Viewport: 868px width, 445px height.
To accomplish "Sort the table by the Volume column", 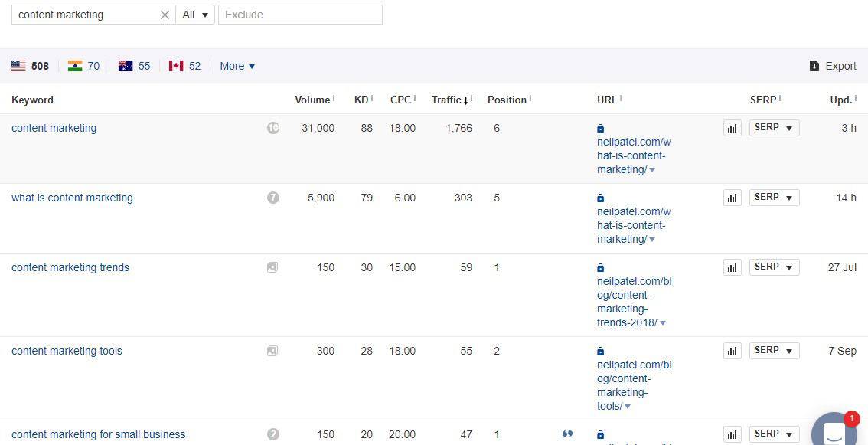I will click(312, 100).
